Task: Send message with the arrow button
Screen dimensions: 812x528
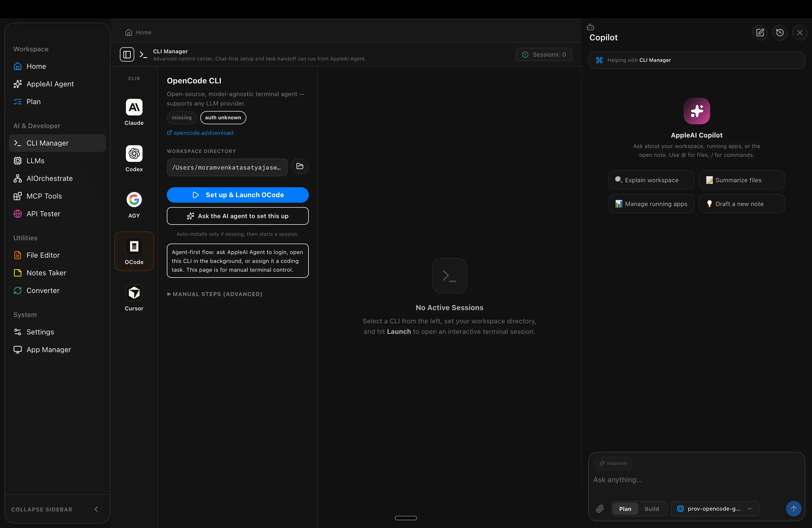Action: pos(793,509)
